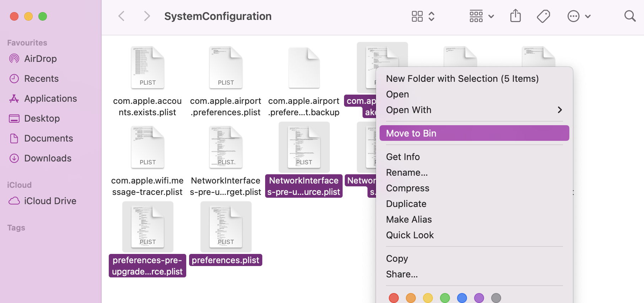Apply the gray tag color
Screen dimensions: 644x303
(496, 298)
